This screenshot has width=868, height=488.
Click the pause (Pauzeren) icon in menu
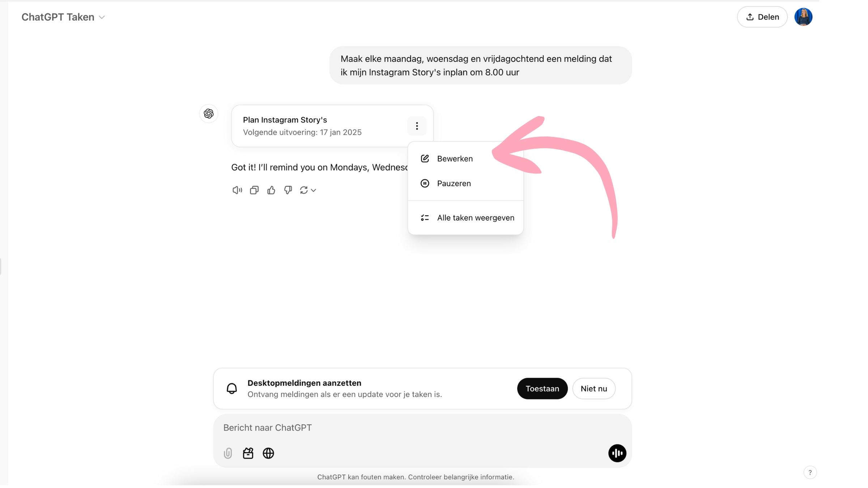(425, 184)
